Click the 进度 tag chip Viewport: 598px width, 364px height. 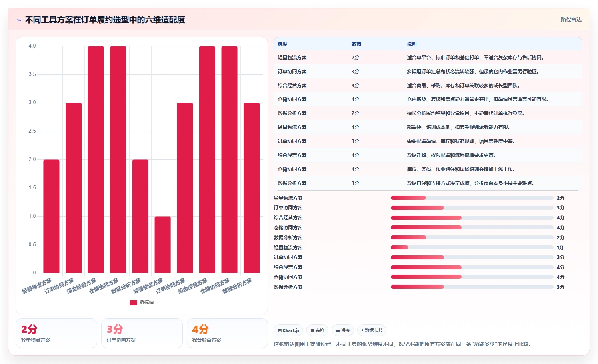tap(343, 330)
